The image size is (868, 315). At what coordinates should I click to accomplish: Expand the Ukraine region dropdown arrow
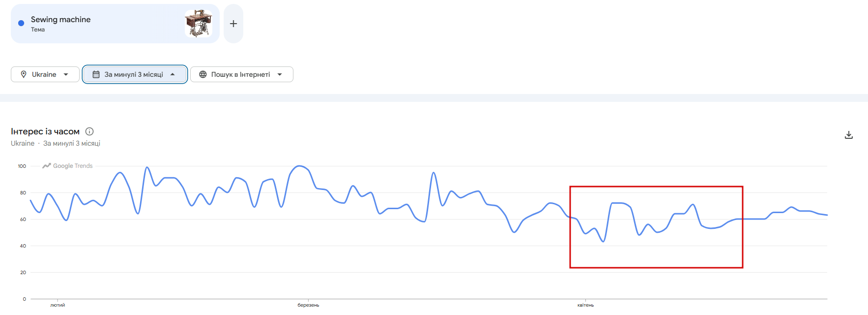coord(66,74)
